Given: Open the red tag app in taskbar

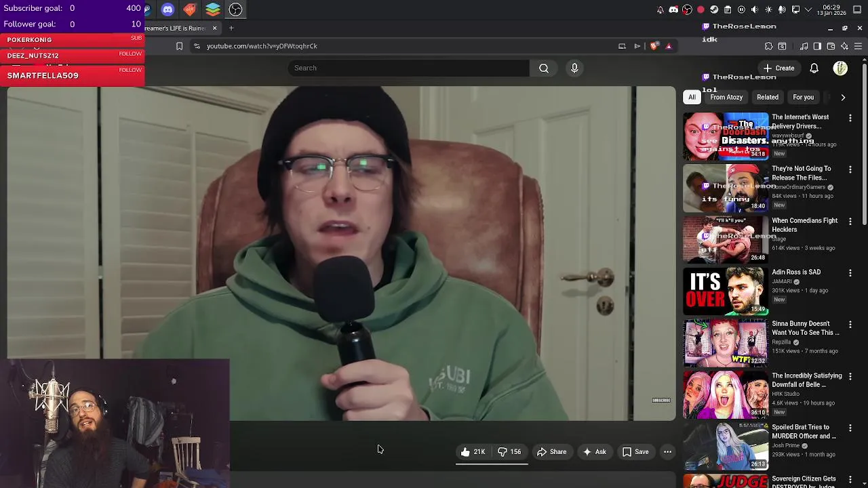Looking at the screenshot, I should click(x=190, y=9).
